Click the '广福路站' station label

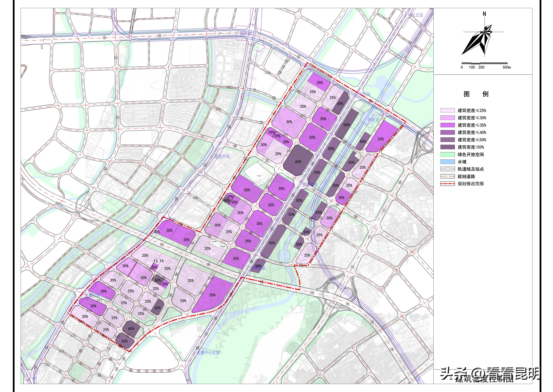point(243,34)
